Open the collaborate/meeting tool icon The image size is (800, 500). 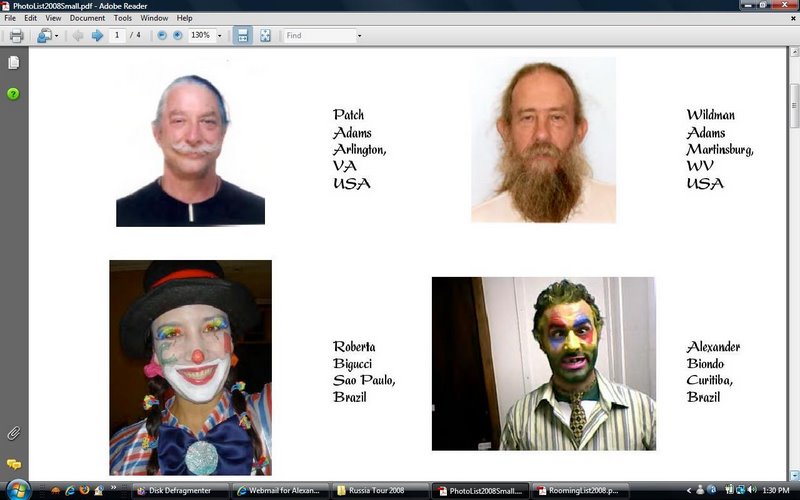(44, 36)
